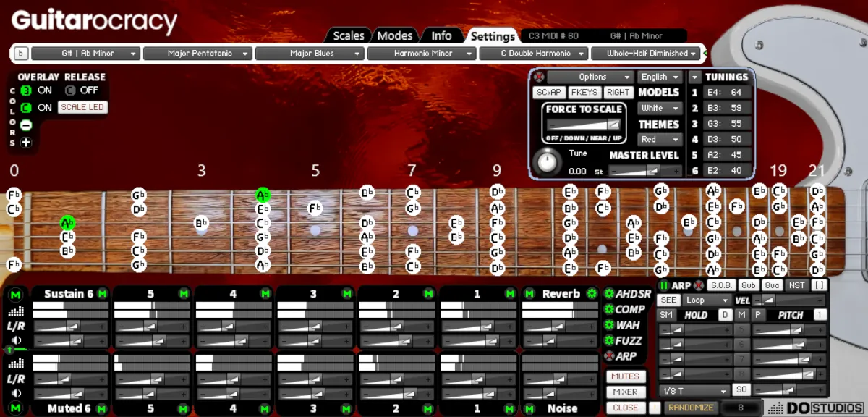868x417 pixels.
Task: Click the red ARP power icon in effects list
Action: (608, 356)
